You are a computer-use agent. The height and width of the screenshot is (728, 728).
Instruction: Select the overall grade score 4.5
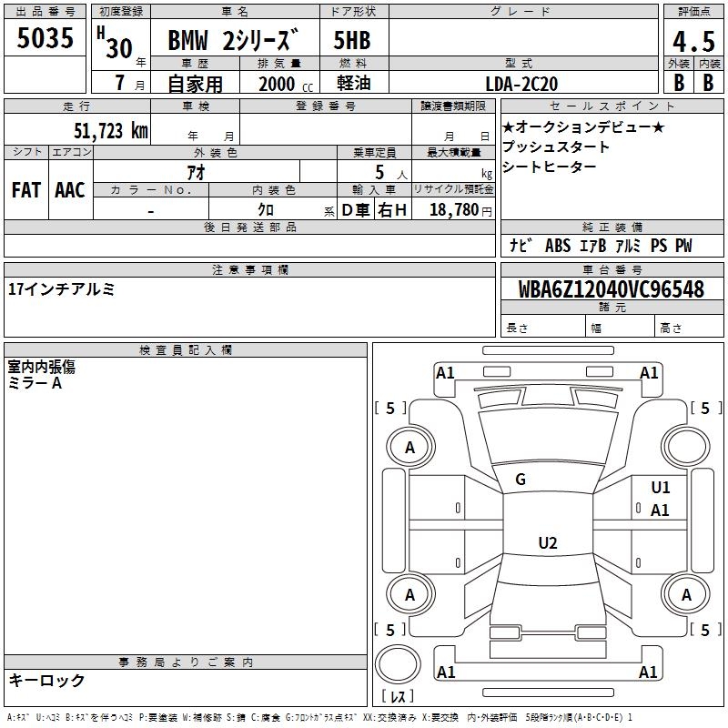[x=693, y=41]
